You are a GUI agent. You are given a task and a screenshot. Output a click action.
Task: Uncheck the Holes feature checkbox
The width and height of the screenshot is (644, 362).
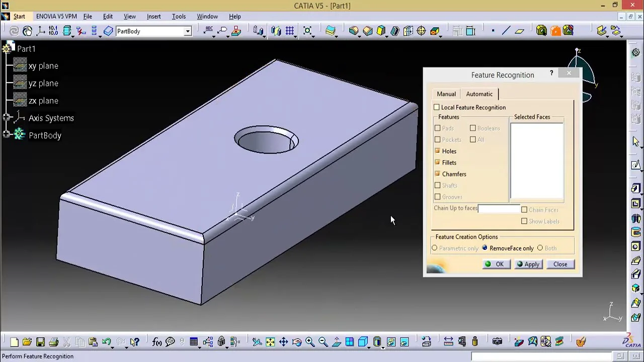pos(437,151)
